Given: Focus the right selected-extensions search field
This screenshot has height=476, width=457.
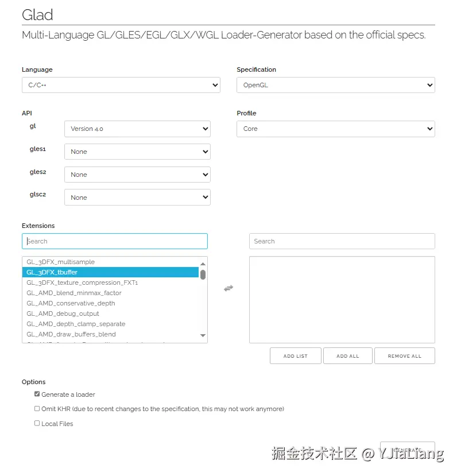Looking at the screenshot, I should (342, 241).
